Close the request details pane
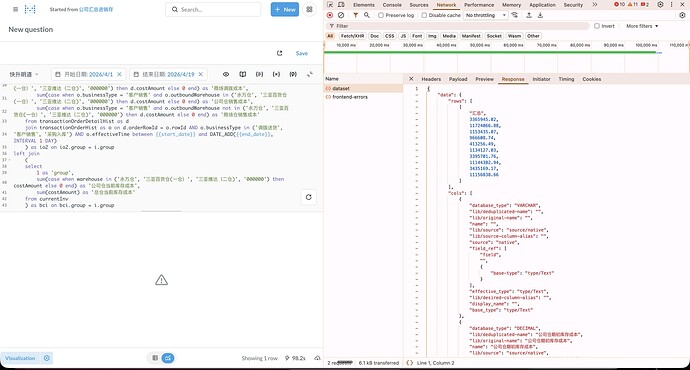690x370 pixels. pos(411,79)
